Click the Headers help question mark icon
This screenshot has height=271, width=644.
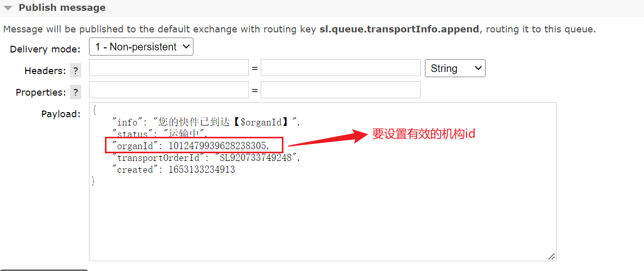click(x=76, y=71)
